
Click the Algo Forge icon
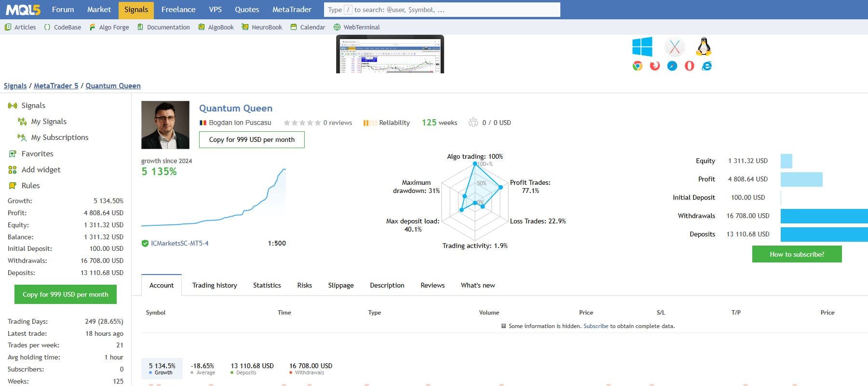click(x=92, y=27)
